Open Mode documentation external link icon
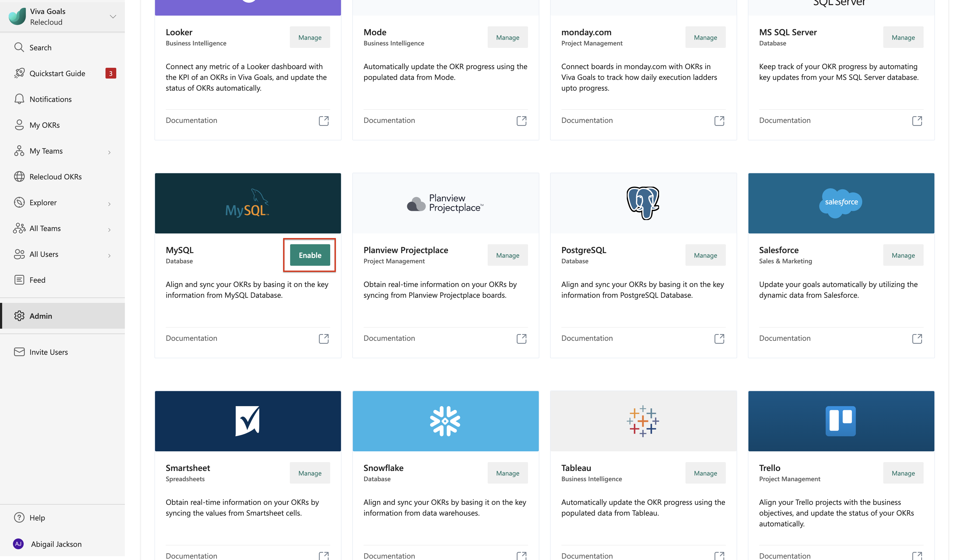 tap(521, 121)
